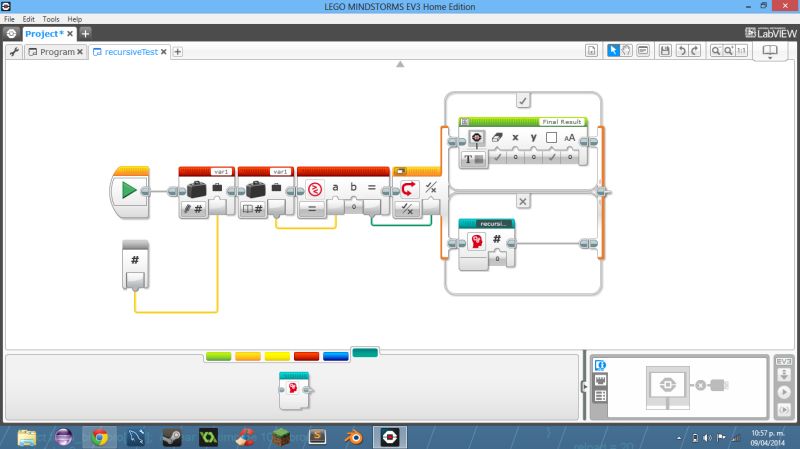The width and height of the screenshot is (800, 449).
Task: Redo the last action
Action: click(x=694, y=50)
